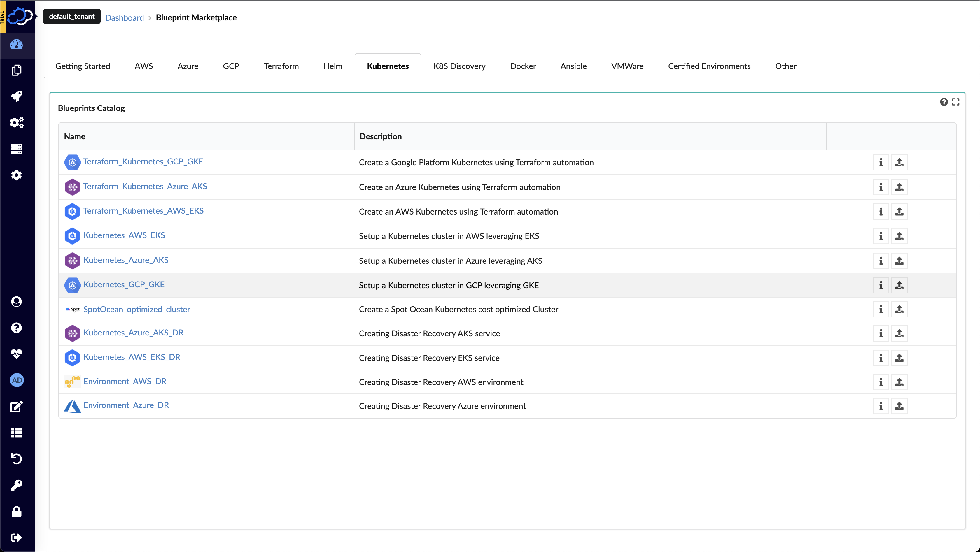Switch to the GCP tab
980x552 pixels.
(231, 66)
